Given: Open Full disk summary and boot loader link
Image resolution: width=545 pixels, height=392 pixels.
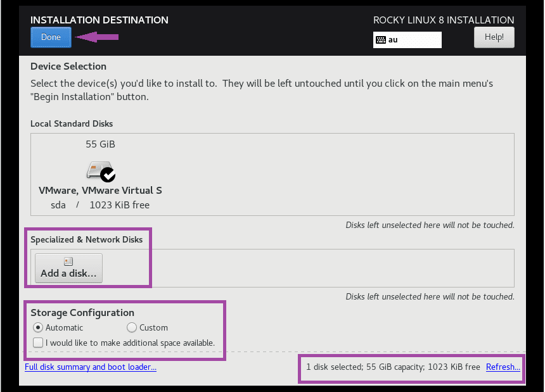Looking at the screenshot, I should point(91,367).
